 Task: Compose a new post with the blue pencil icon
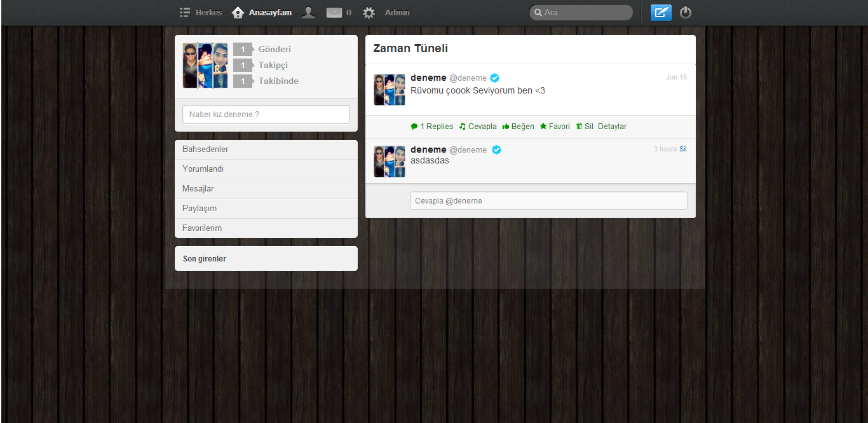(661, 12)
